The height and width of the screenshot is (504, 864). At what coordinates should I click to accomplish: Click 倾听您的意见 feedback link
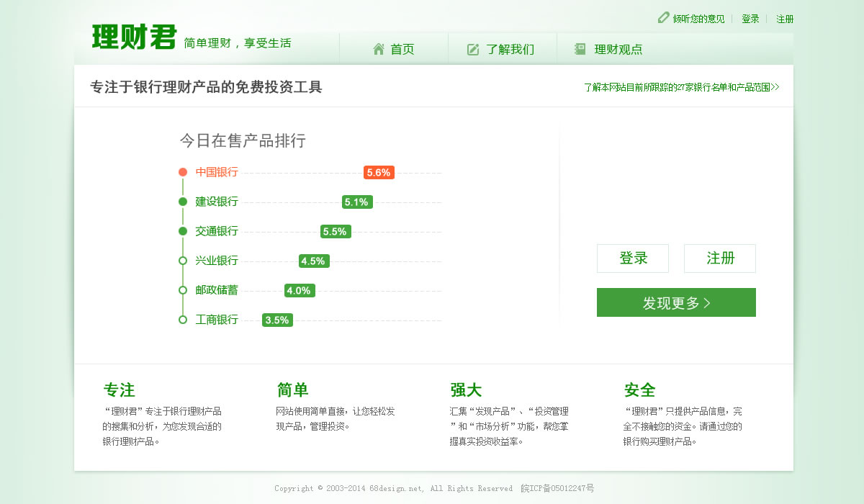point(698,19)
